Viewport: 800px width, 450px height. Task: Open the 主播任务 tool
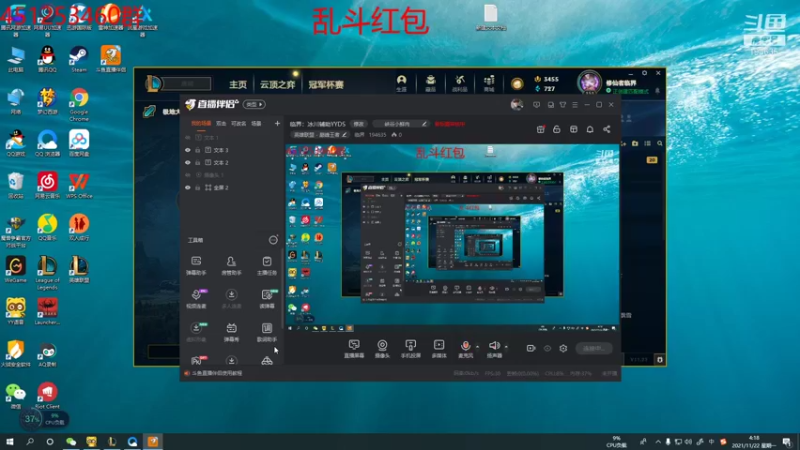[x=267, y=266]
